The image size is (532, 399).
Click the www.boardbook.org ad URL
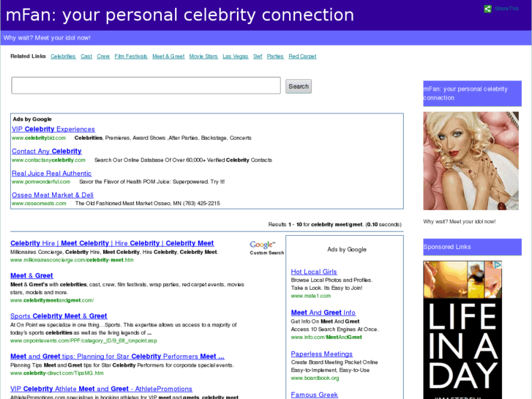pos(315,379)
